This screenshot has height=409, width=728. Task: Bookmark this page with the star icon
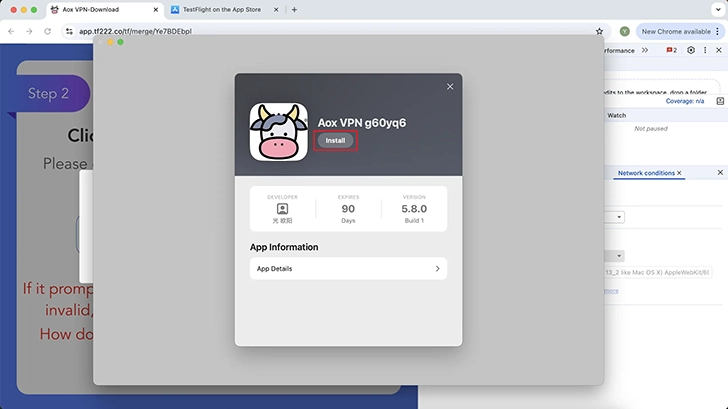(x=599, y=31)
